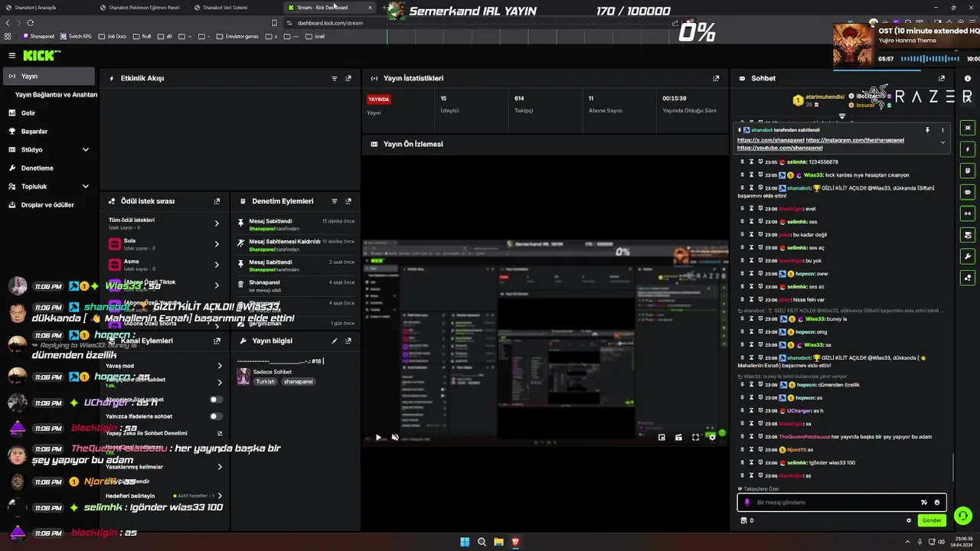Open the x.com/shanapanel link in pinned message

(770, 141)
